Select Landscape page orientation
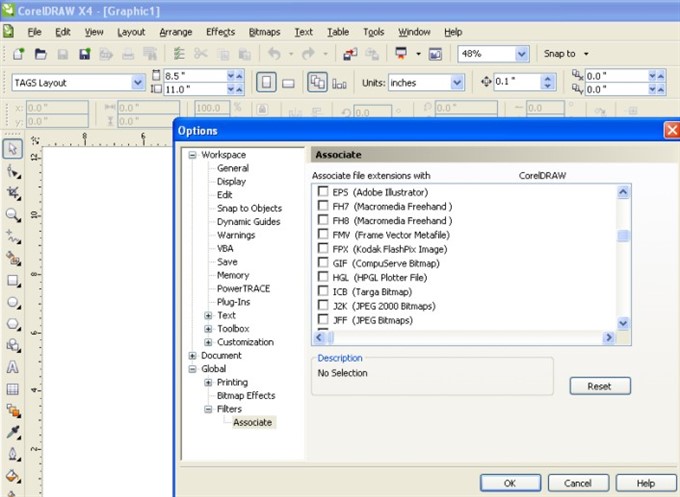This screenshot has width=680, height=497. click(288, 82)
